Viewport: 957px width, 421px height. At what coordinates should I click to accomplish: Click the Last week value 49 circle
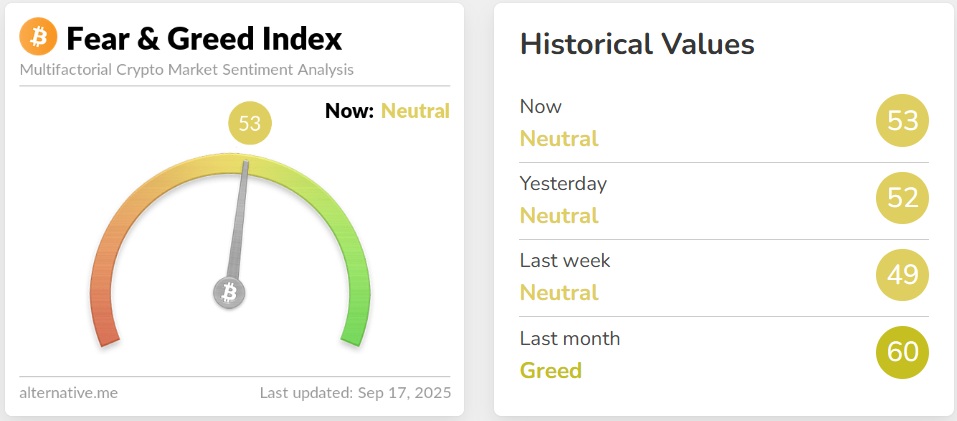pos(902,274)
